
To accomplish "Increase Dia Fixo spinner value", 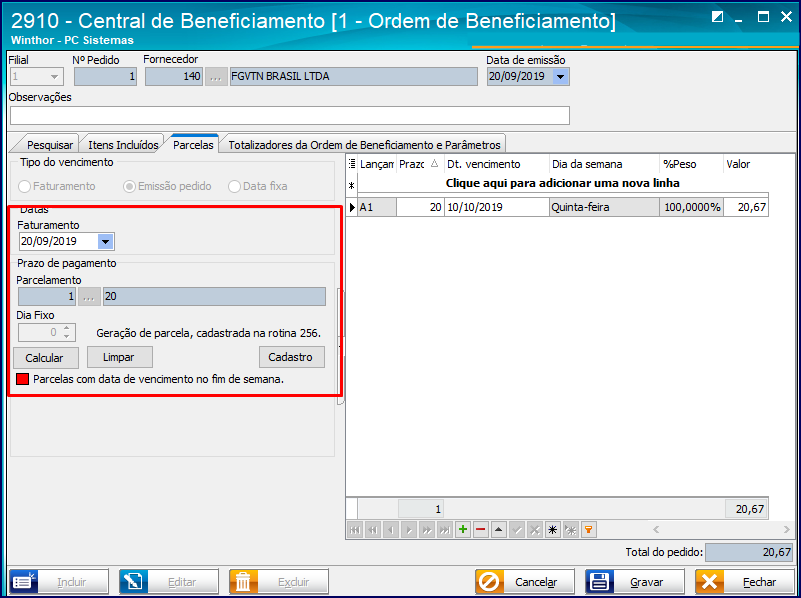I will 67,328.
